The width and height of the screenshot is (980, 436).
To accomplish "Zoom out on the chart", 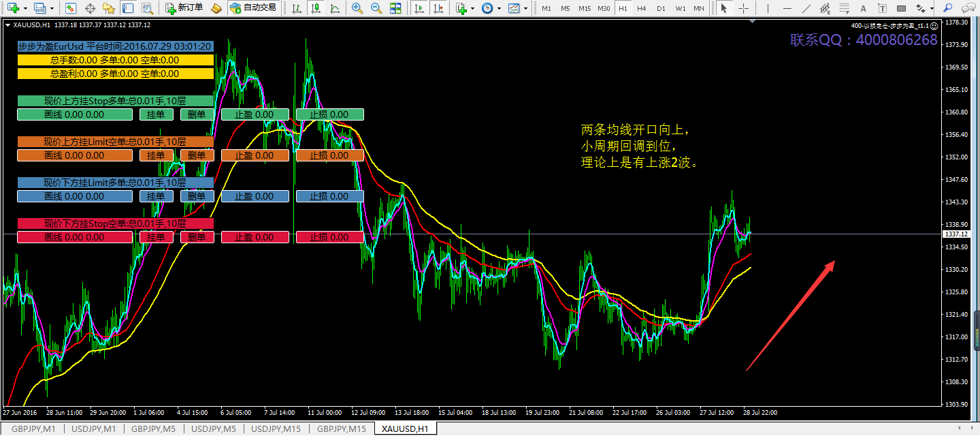I will (x=376, y=8).
